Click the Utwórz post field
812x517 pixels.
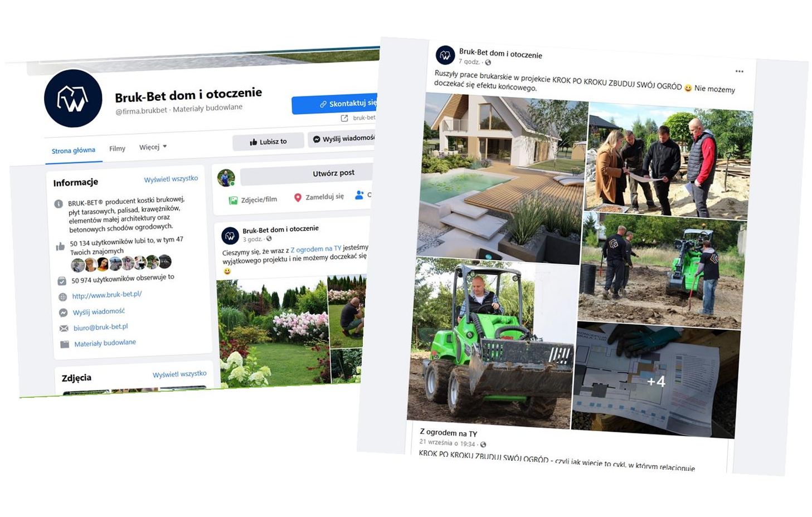click(x=305, y=174)
